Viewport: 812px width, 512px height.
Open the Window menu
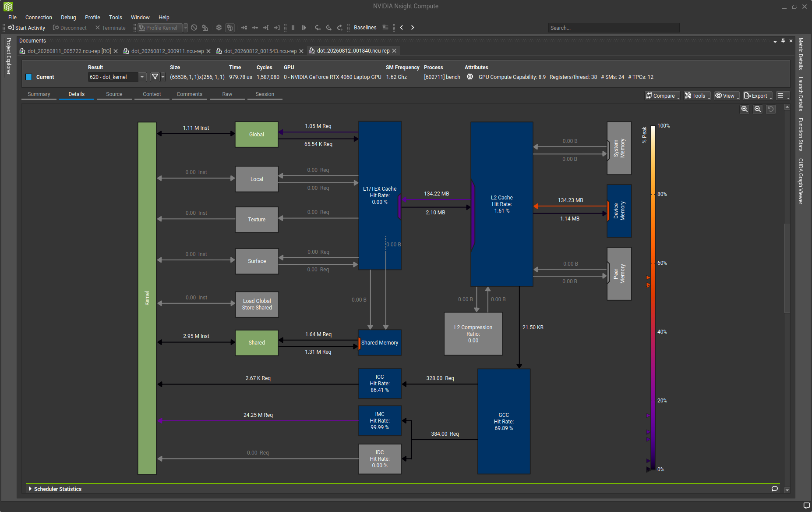pos(140,18)
